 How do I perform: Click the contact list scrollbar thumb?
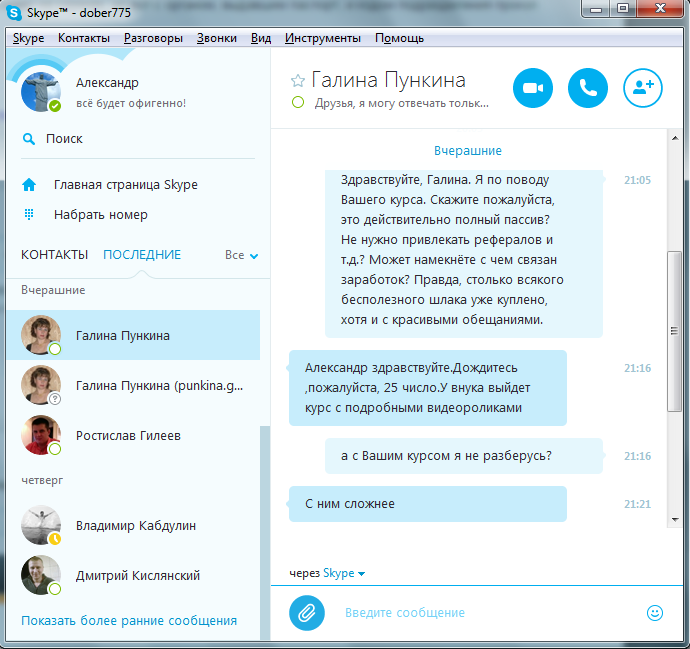[265, 532]
